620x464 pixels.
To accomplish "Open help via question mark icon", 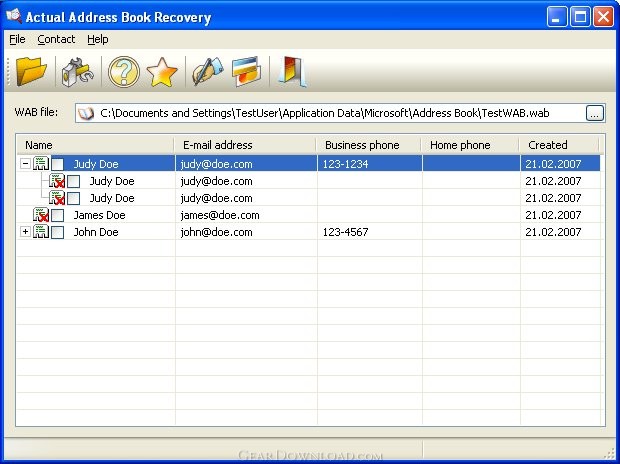I will coord(124,72).
